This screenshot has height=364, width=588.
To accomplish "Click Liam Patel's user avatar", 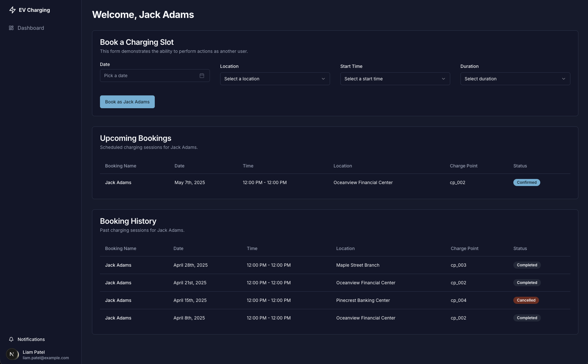I will click(x=12, y=354).
